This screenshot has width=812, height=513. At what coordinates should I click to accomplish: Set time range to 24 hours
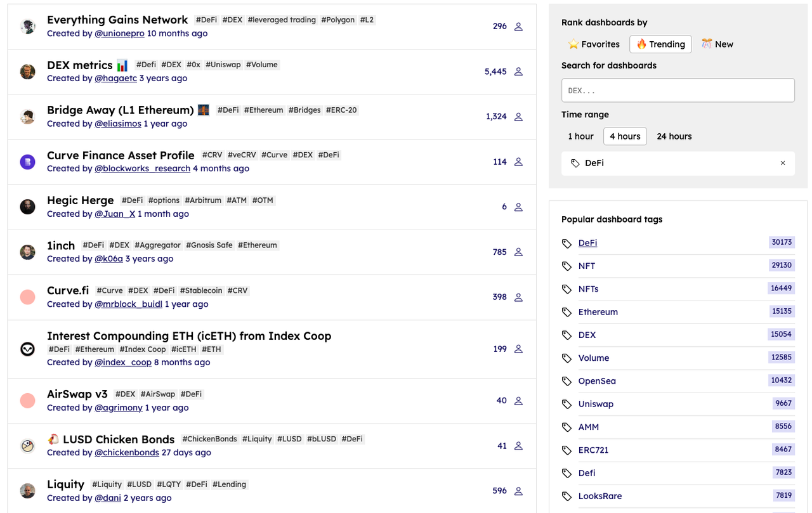tap(674, 136)
